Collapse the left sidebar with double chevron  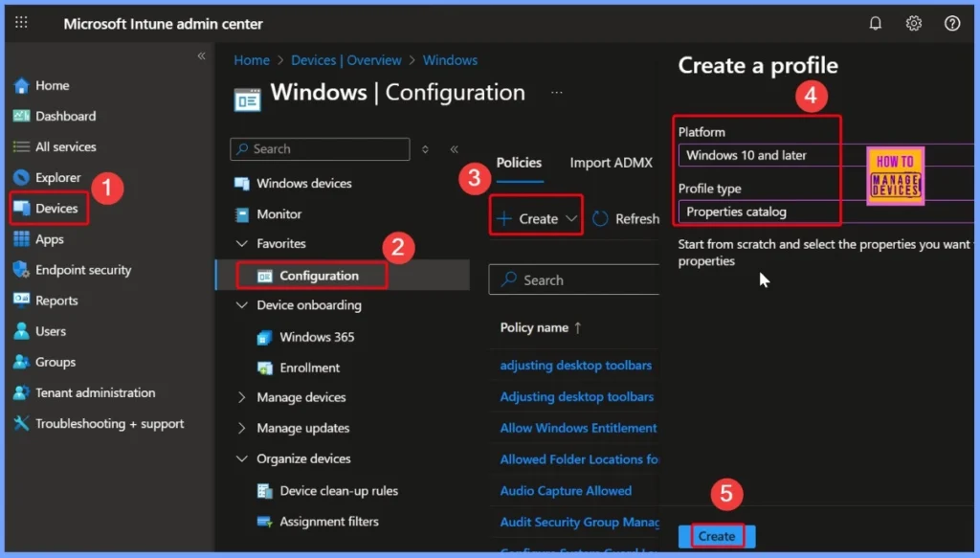pos(201,56)
